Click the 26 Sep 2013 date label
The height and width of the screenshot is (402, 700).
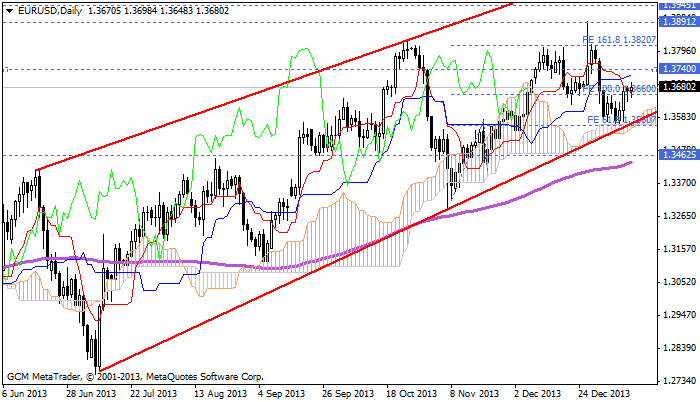coord(348,394)
